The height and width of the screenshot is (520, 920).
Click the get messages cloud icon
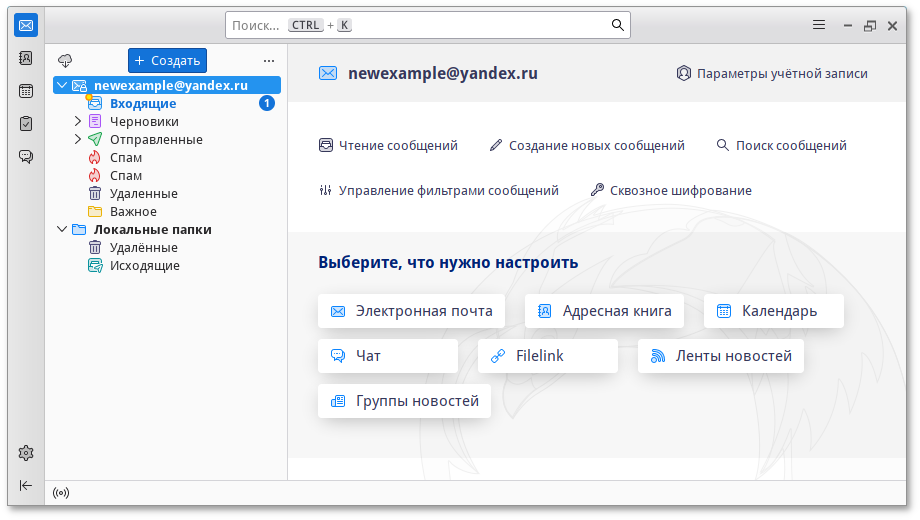pos(65,60)
